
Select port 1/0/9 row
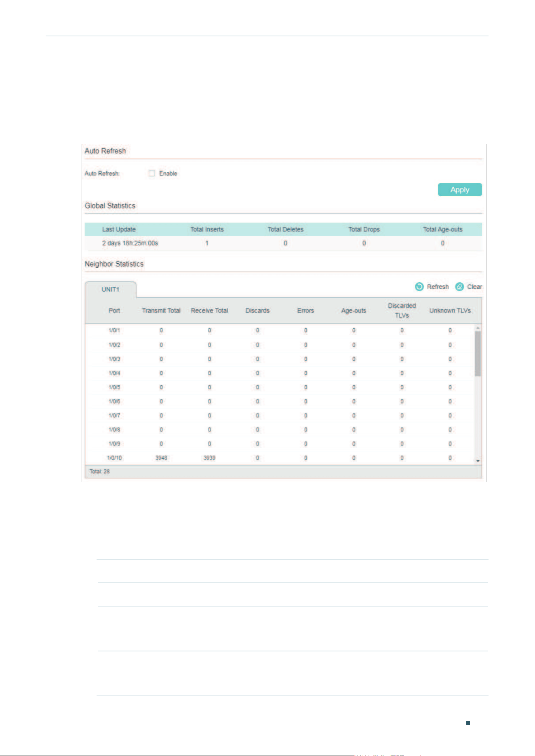[280, 444]
